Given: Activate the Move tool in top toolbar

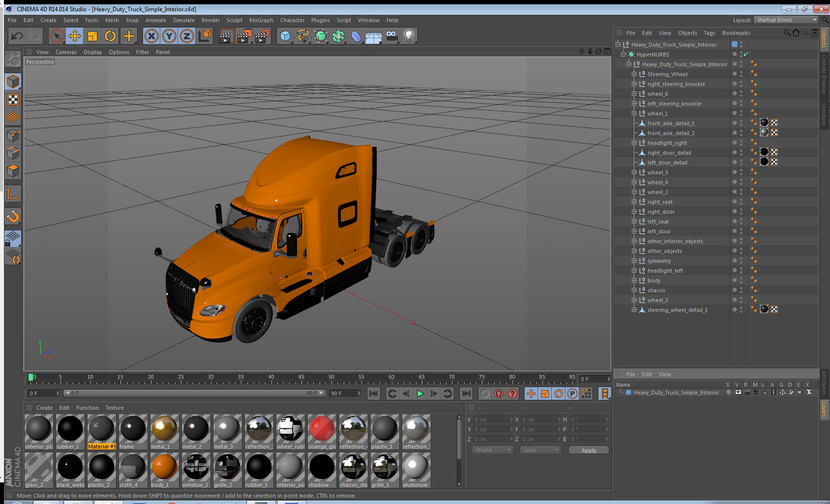Looking at the screenshot, I should (75, 36).
